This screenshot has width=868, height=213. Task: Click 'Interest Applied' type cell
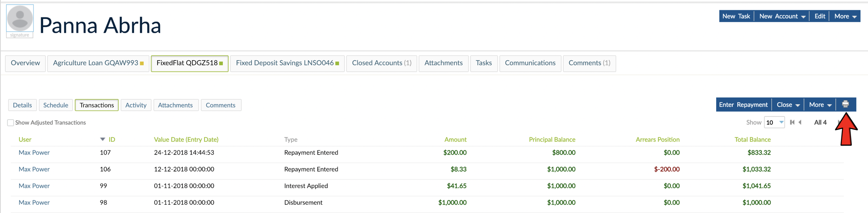[306, 186]
